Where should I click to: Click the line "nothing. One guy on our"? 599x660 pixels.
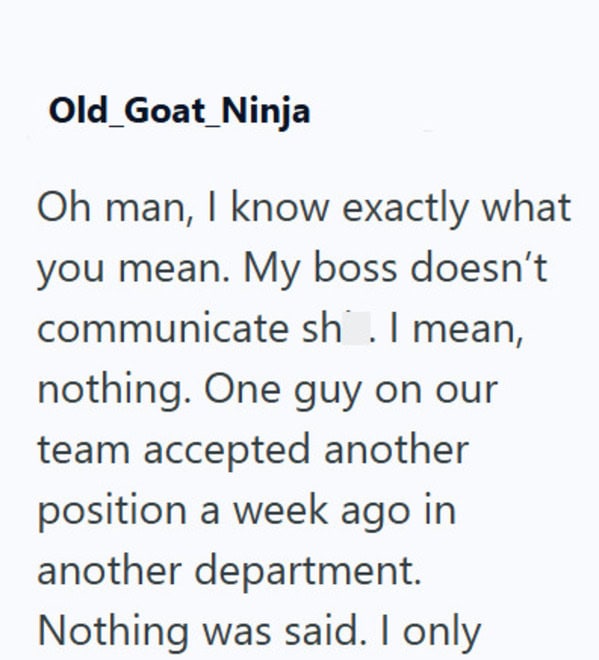click(268, 391)
